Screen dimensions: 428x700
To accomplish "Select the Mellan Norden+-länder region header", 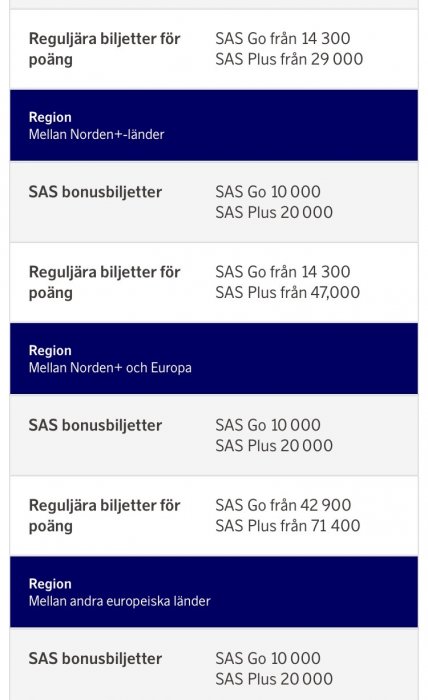I will click(214, 125).
